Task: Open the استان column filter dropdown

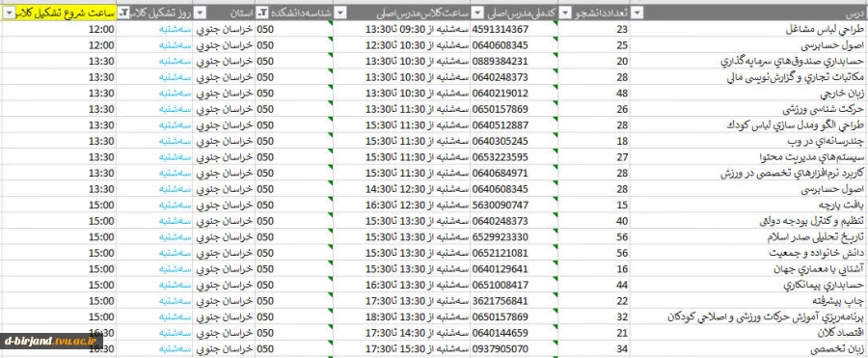Action: (x=199, y=13)
